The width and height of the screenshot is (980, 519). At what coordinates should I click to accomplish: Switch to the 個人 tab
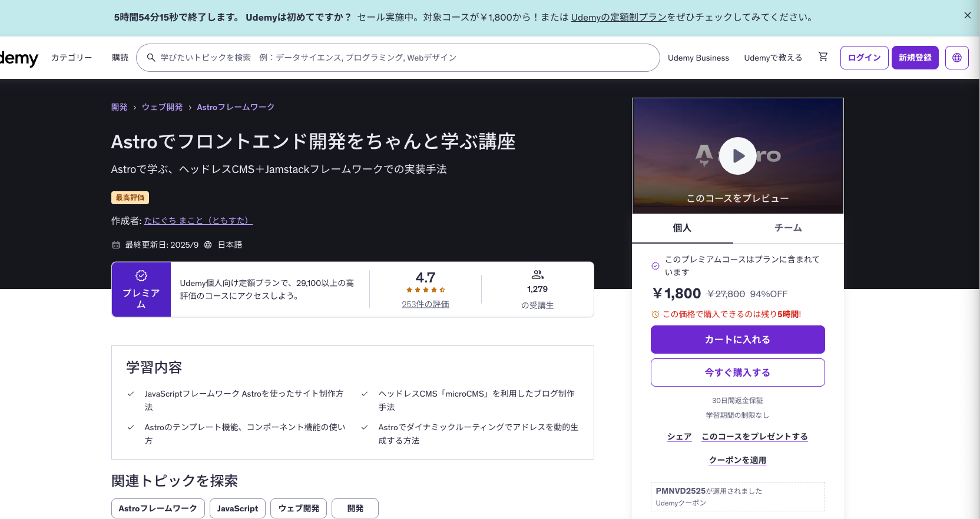click(682, 228)
